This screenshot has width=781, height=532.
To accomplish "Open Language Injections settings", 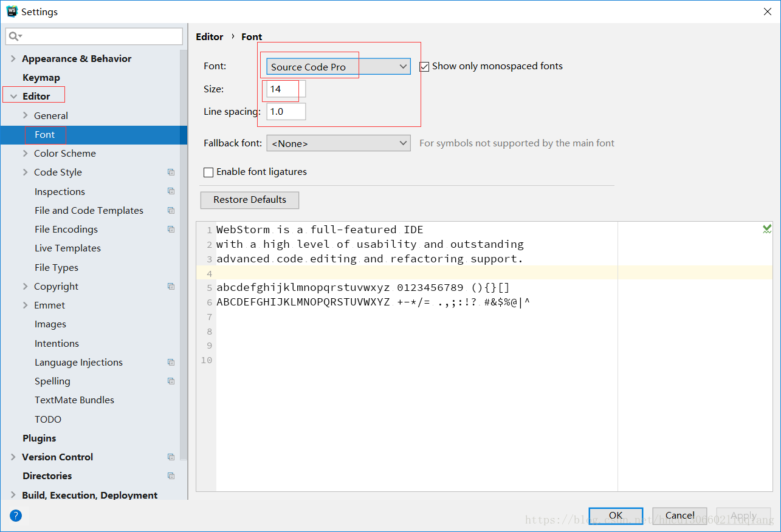I will 78,362.
